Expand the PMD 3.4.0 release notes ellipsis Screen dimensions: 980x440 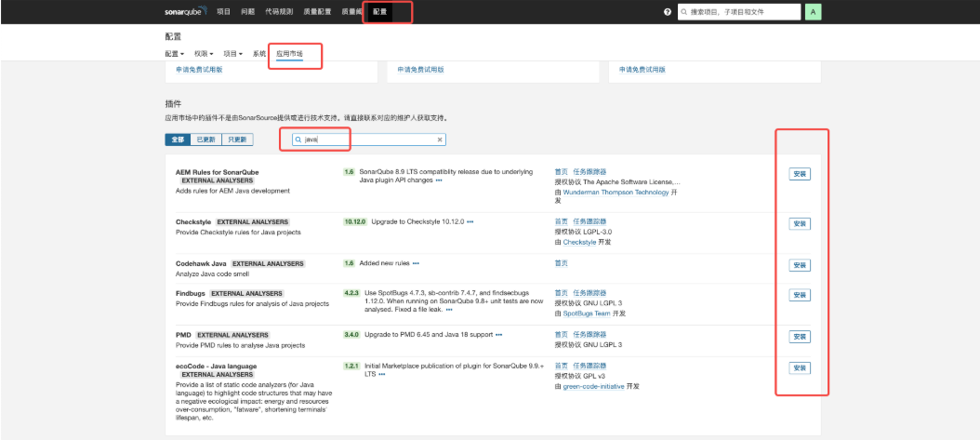pyautogui.click(x=498, y=335)
